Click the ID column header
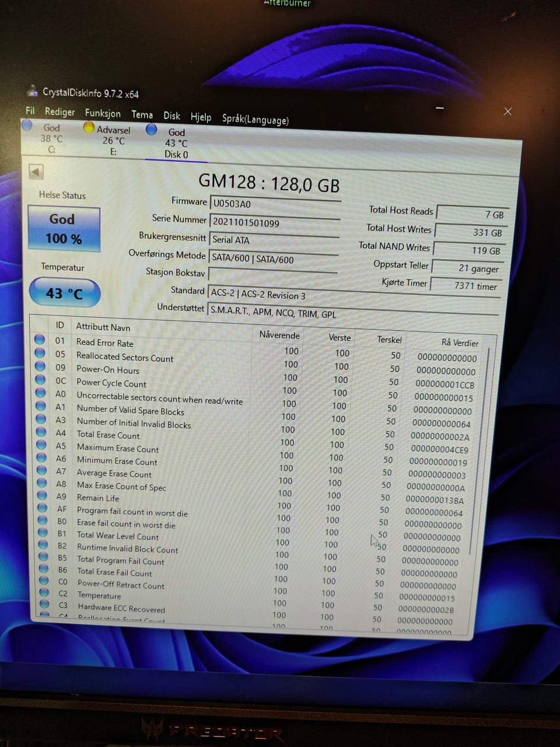 coord(60,324)
